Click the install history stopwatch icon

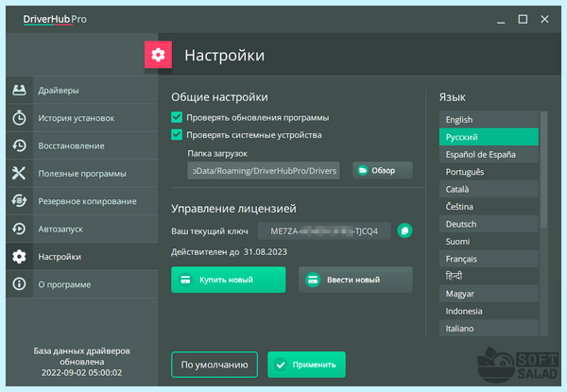[19, 118]
